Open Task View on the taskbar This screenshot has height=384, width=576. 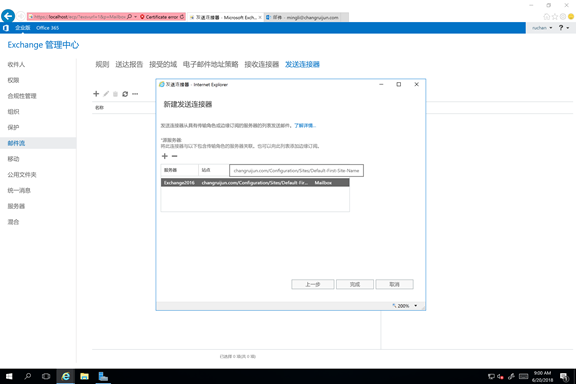[x=46, y=376]
